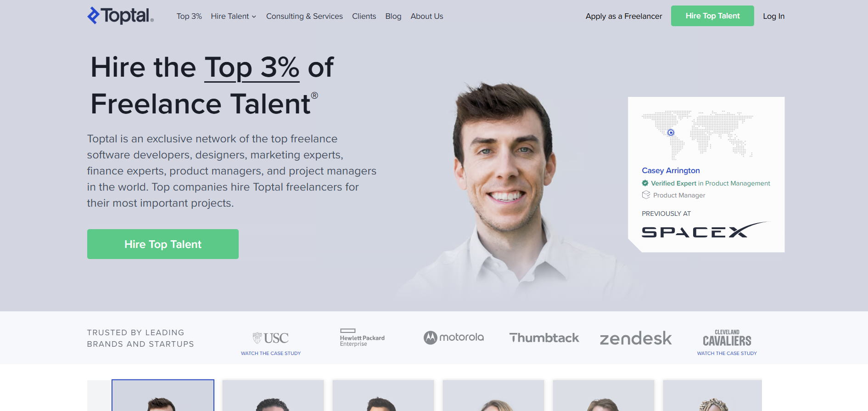Click the Zendesk logo
The height and width of the screenshot is (411, 868).
(636, 338)
